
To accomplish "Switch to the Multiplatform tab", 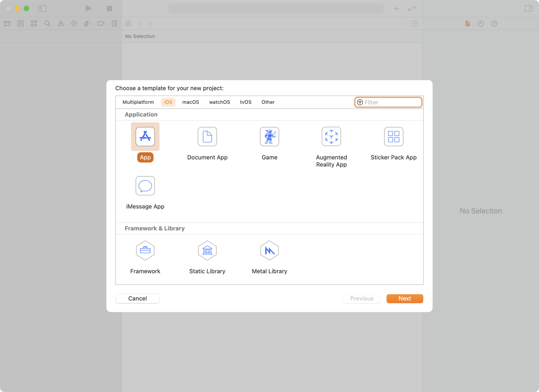I will point(138,102).
